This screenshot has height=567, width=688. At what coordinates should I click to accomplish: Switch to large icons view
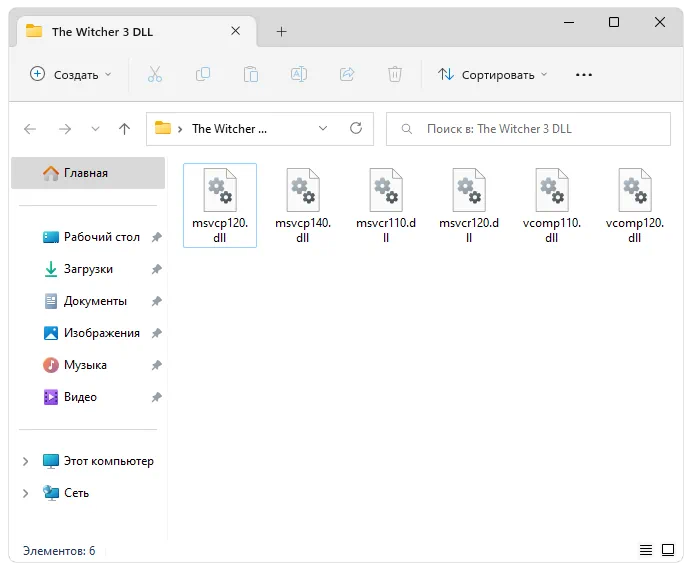(x=668, y=550)
